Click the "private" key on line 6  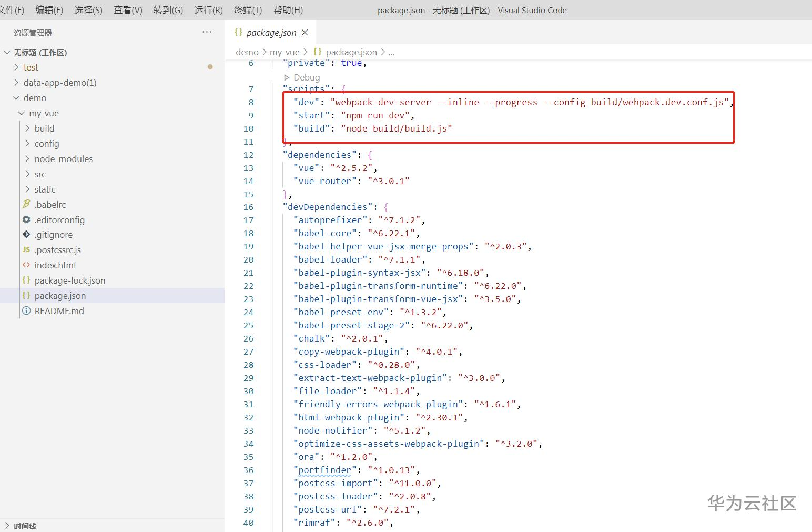pos(307,63)
